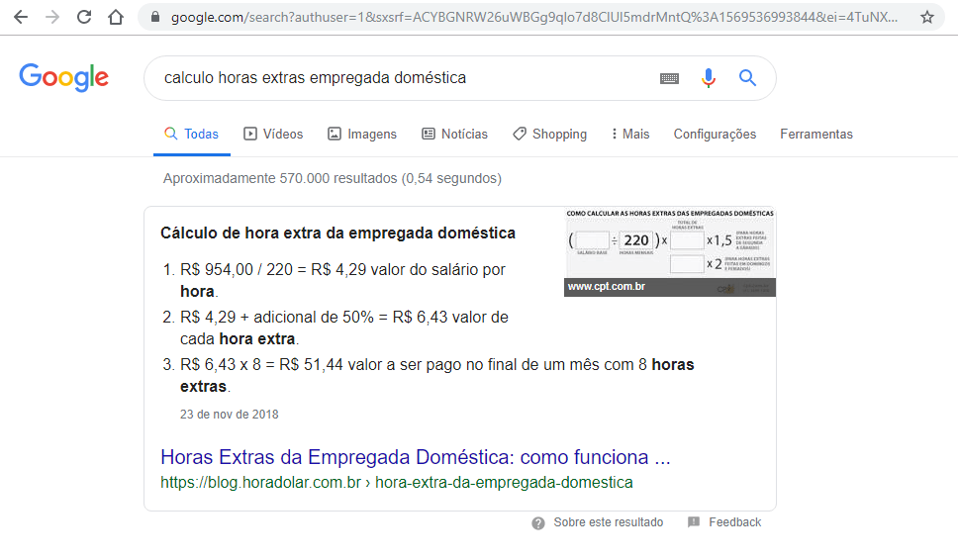Screen dimensions: 958x560
Task: Click the adicional de 50% step line
Action: pos(344,327)
